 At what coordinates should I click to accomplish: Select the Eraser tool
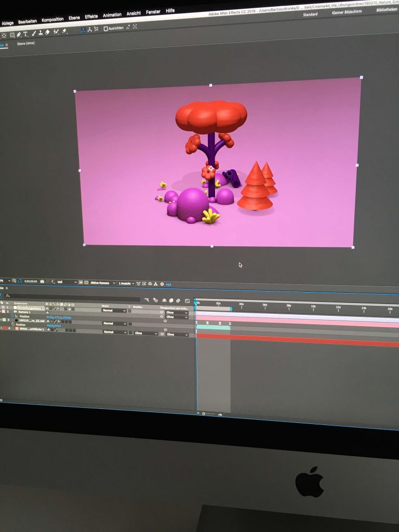pos(47,33)
